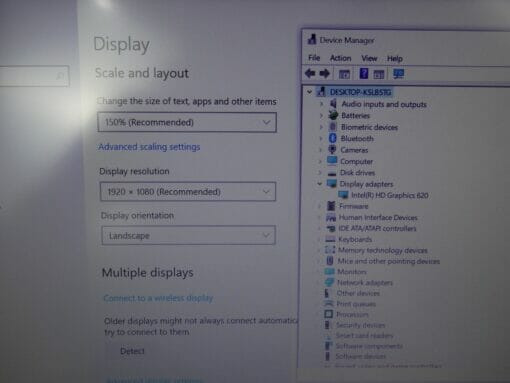The width and height of the screenshot is (510, 383).
Task: Select the Computer monitor icon
Action: pos(332,161)
